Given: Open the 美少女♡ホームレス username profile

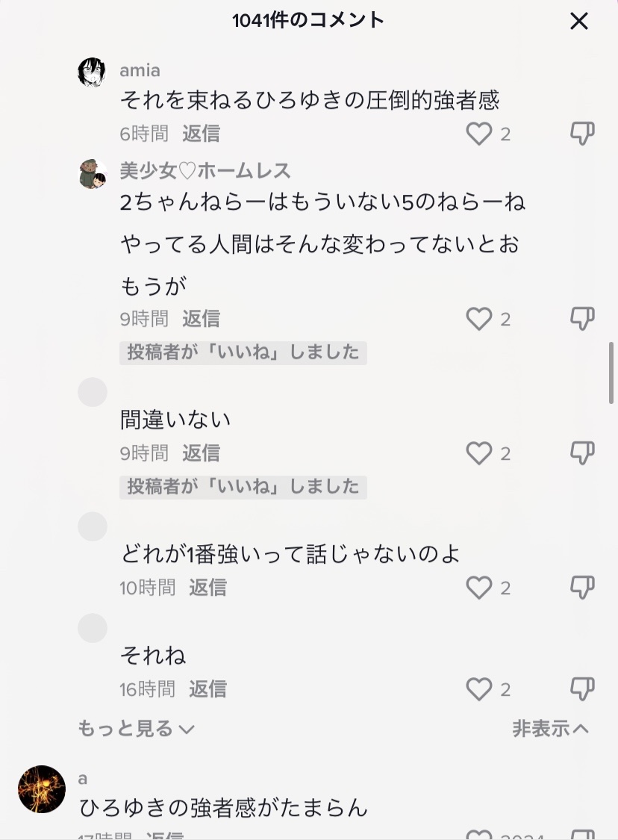Looking at the screenshot, I should [205, 171].
